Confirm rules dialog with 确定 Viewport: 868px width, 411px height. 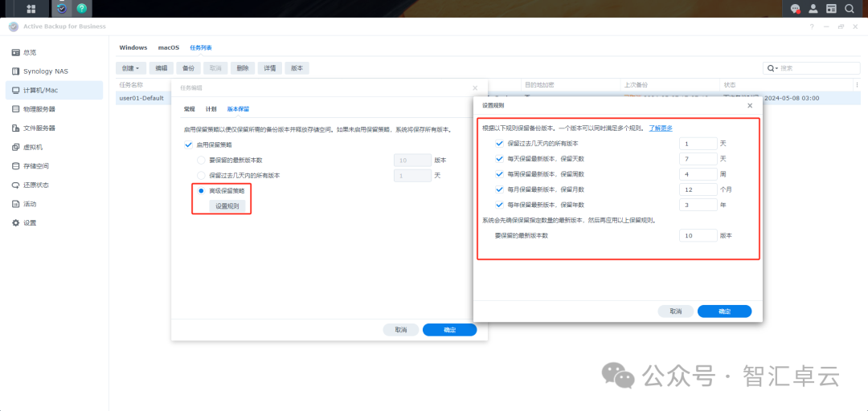725,311
